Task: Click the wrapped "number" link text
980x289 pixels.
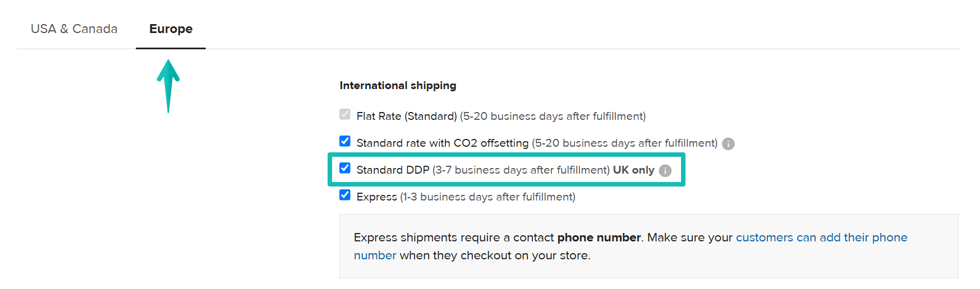Action: point(375,255)
